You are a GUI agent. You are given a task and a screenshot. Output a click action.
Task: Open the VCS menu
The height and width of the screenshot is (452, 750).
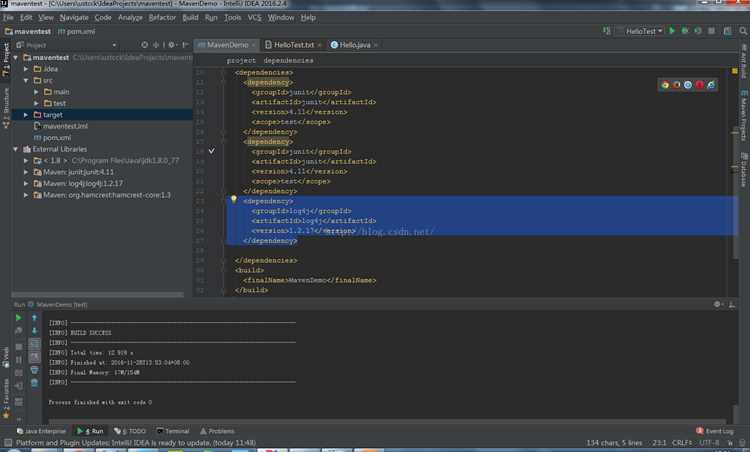tap(254, 18)
